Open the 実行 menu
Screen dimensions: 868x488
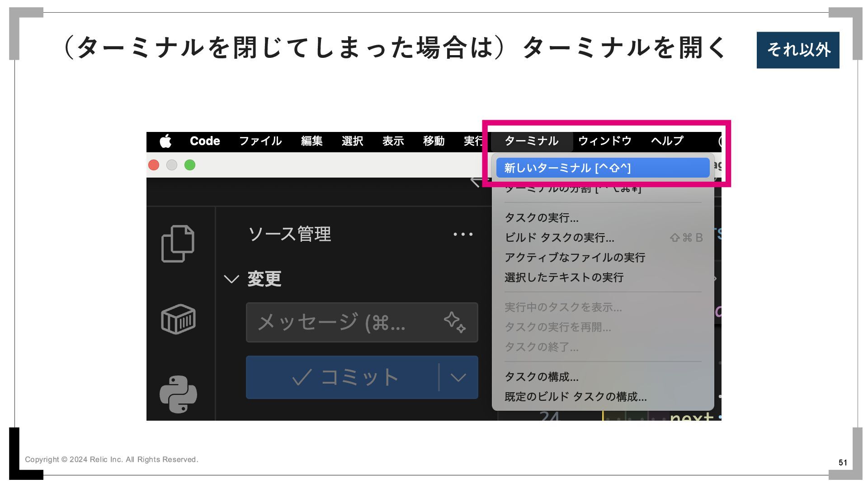(473, 141)
